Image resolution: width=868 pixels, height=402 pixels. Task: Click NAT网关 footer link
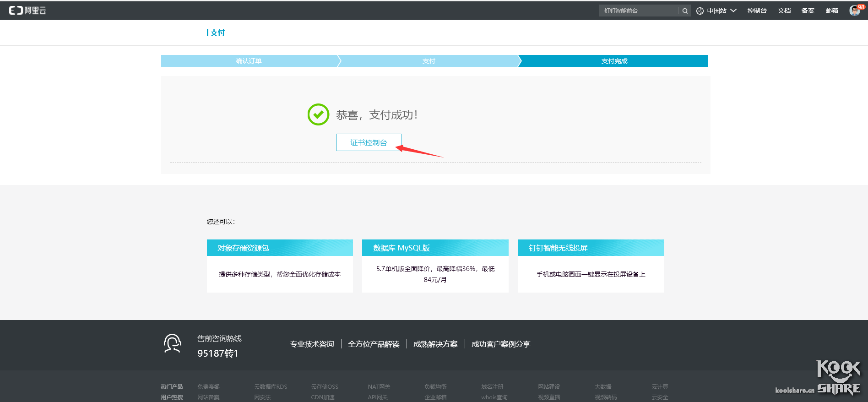[x=379, y=387]
